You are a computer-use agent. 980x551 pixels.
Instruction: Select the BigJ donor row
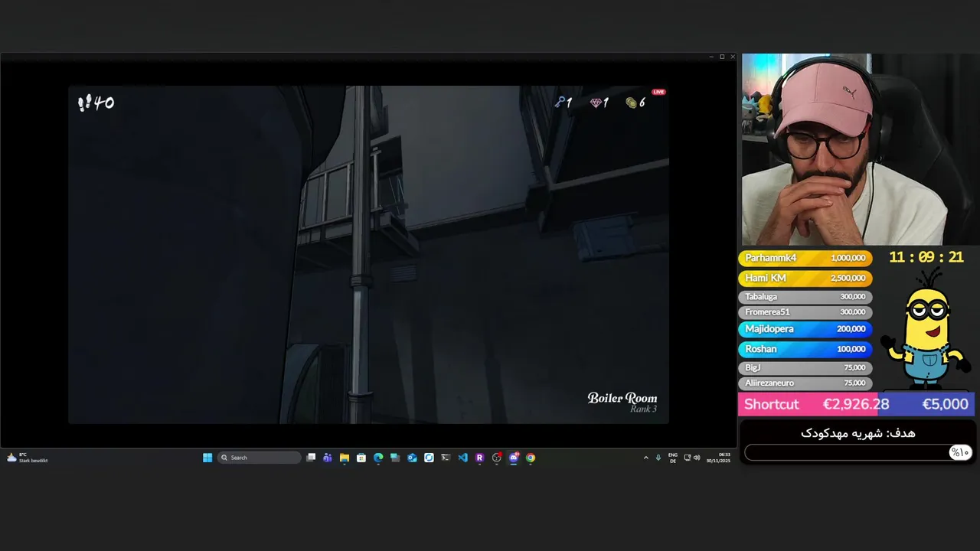805,367
